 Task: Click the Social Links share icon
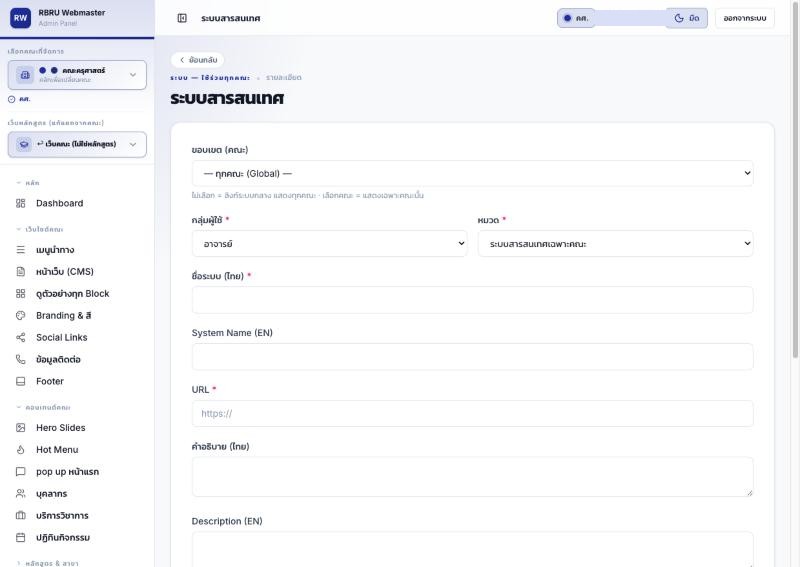click(20, 337)
